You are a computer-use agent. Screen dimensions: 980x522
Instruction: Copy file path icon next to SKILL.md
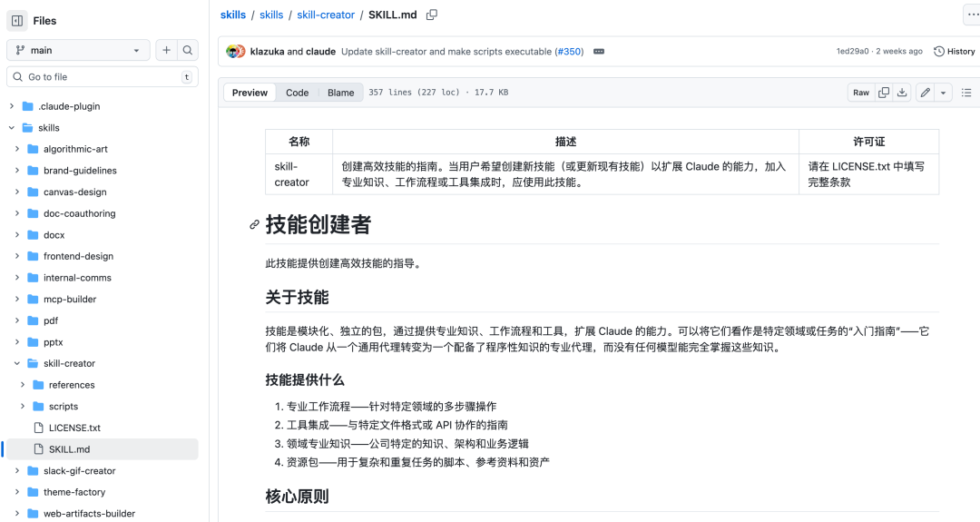[x=432, y=15]
